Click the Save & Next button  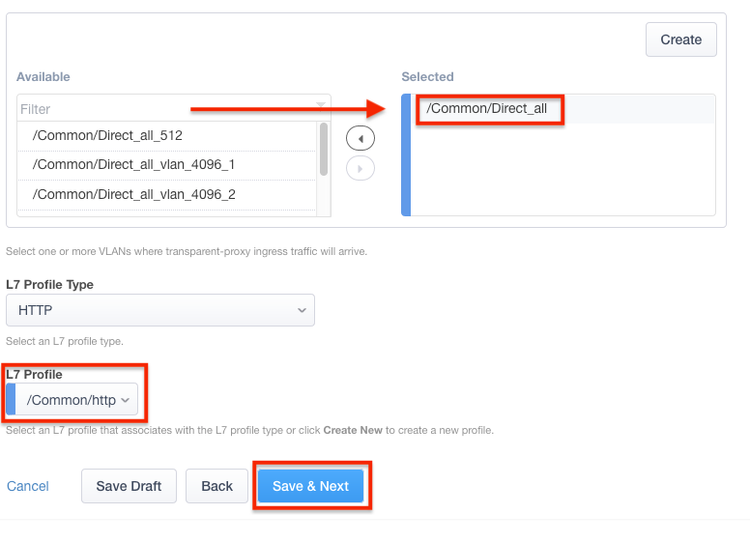[x=311, y=486]
